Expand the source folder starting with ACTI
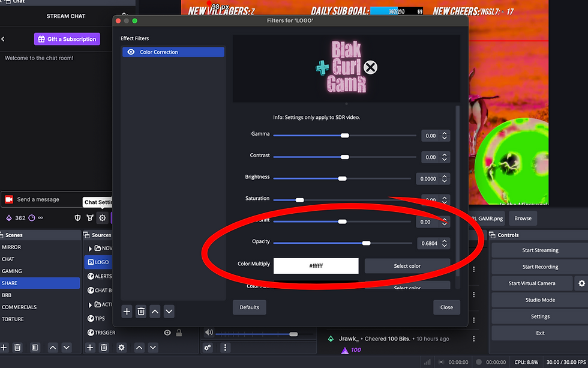588x368 pixels. (90, 304)
